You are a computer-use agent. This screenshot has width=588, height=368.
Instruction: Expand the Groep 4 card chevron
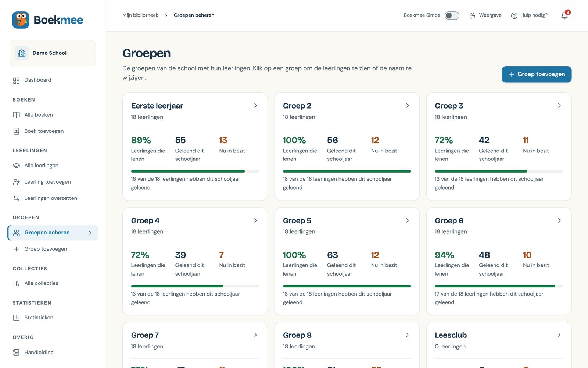(255, 220)
